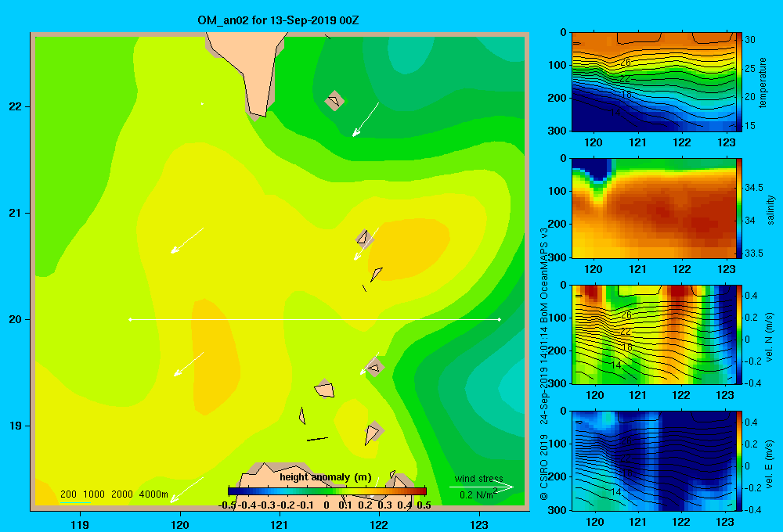Click the 26 contour label in temperature plot

[x=626, y=63]
